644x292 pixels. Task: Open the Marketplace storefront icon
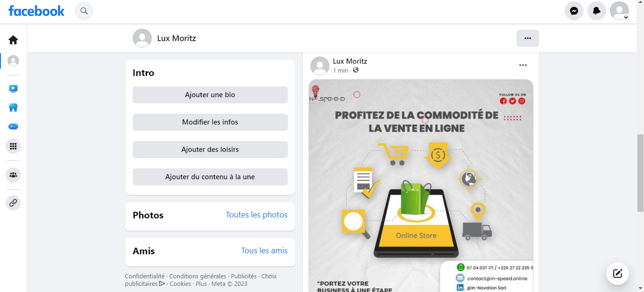tap(13, 108)
